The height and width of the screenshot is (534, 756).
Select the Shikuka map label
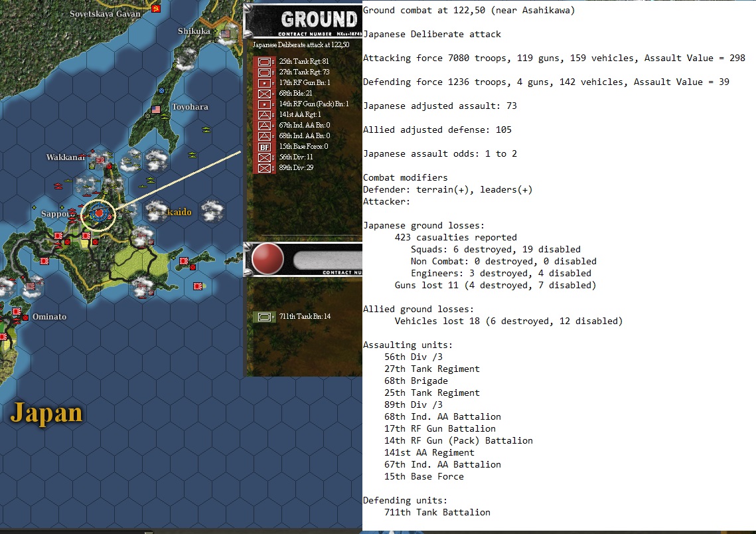pyautogui.click(x=194, y=31)
